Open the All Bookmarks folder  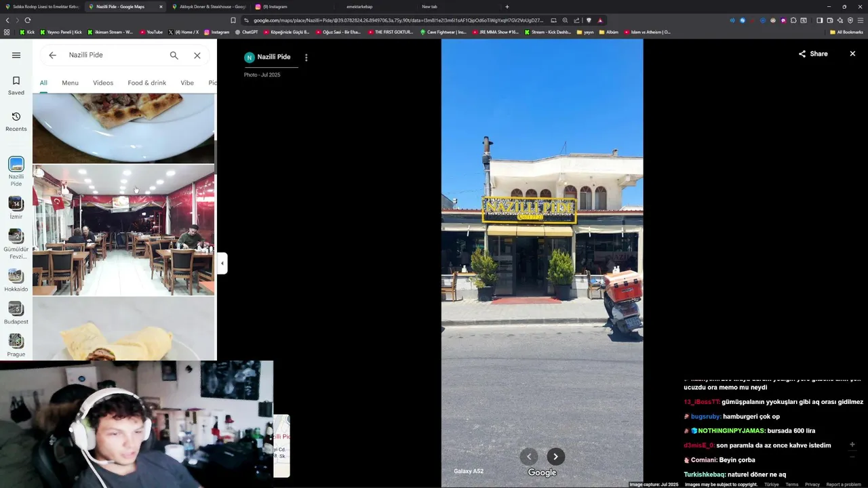pyautogui.click(x=846, y=32)
